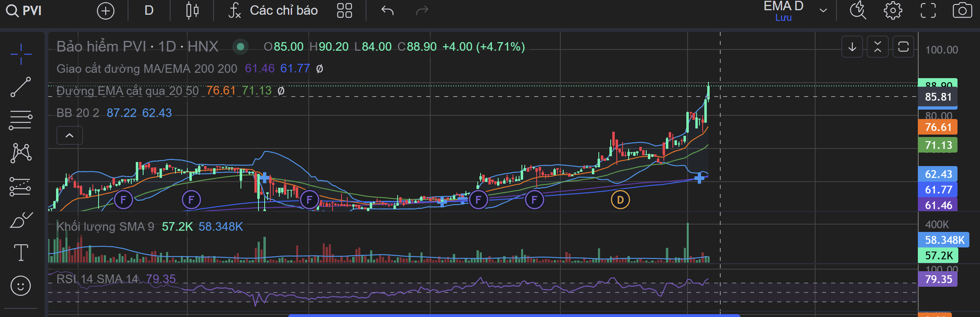The width and height of the screenshot is (980, 317).
Task: Click the 100.00 price scale value
Action: tap(942, 50)
